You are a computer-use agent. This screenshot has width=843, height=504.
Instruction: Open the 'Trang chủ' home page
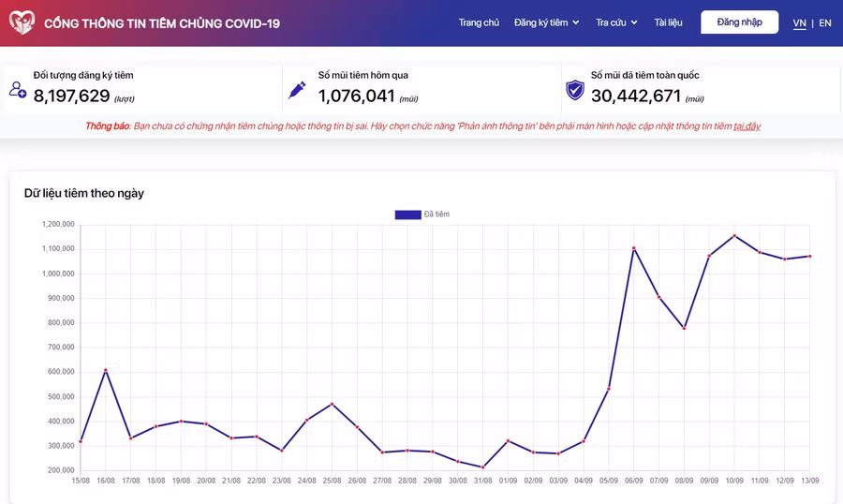pyautogui.click(x=479, y=22)
